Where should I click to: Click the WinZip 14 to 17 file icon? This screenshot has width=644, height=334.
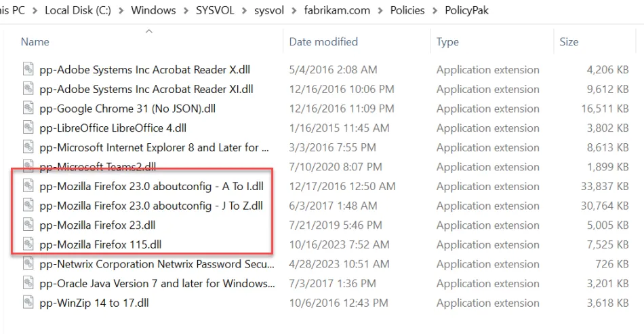pyautogui.click(x=28, y=303)
